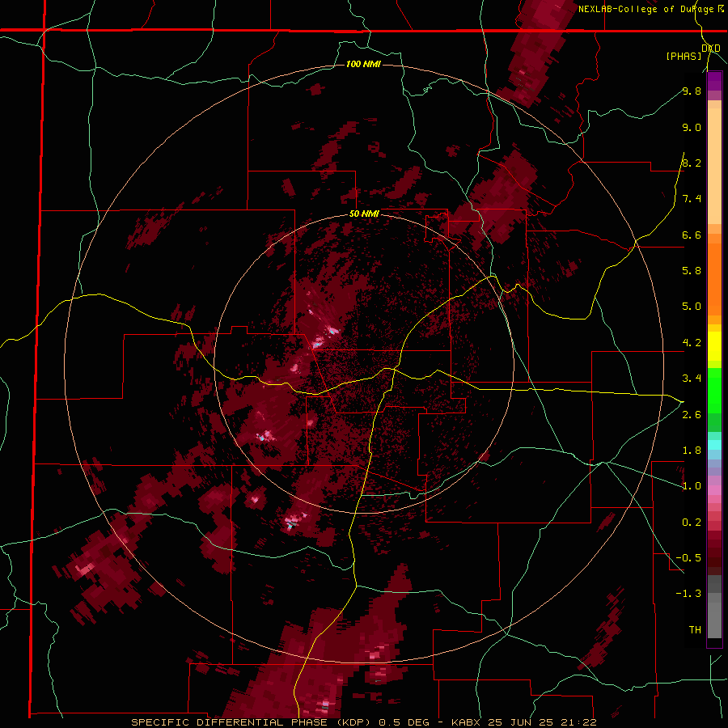728x728 pixels.
Task: Click the 5.8 color scale value
Action: (x=692, y=270)
